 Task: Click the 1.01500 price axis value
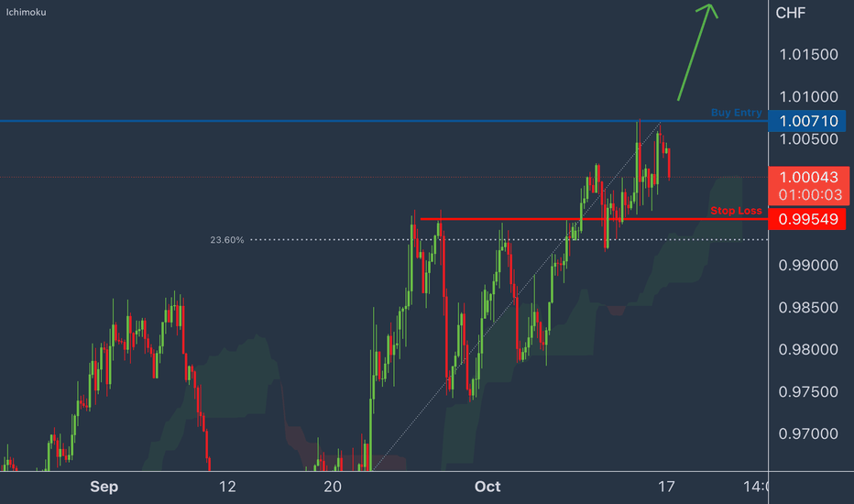coord(809,54)
